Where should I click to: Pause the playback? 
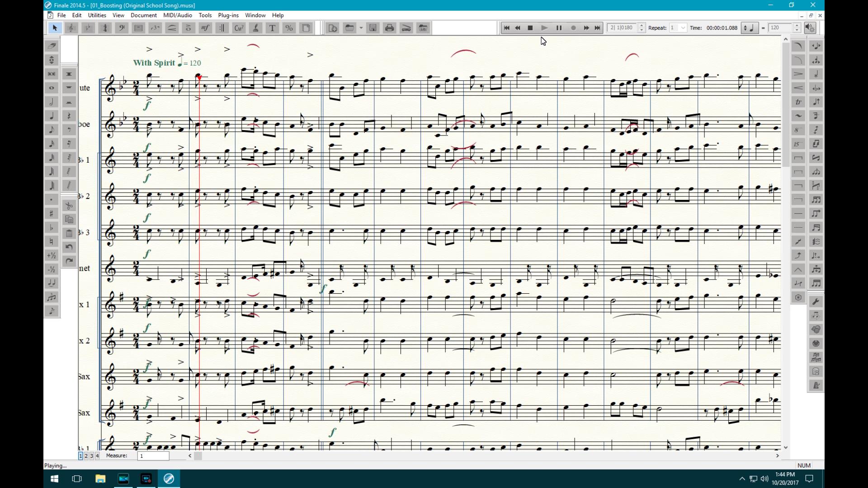[x=559, y=28]
